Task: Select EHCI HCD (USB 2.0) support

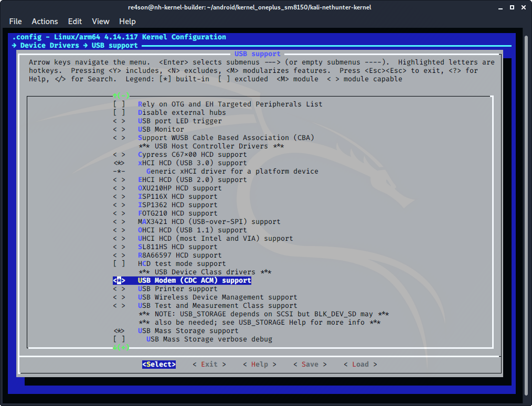Action: [192, 179]
